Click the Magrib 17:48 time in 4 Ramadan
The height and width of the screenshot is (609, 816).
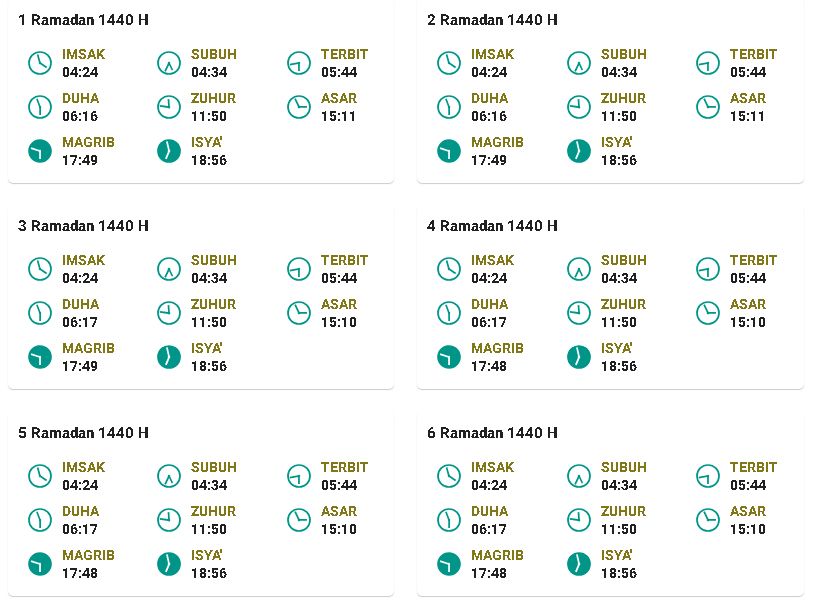tap(489, 366)
